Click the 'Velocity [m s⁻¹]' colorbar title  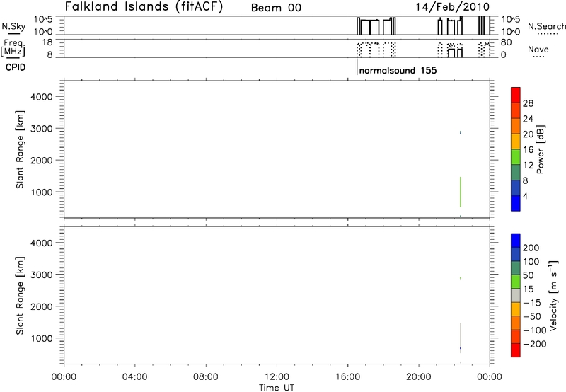(x=553, y=295)
